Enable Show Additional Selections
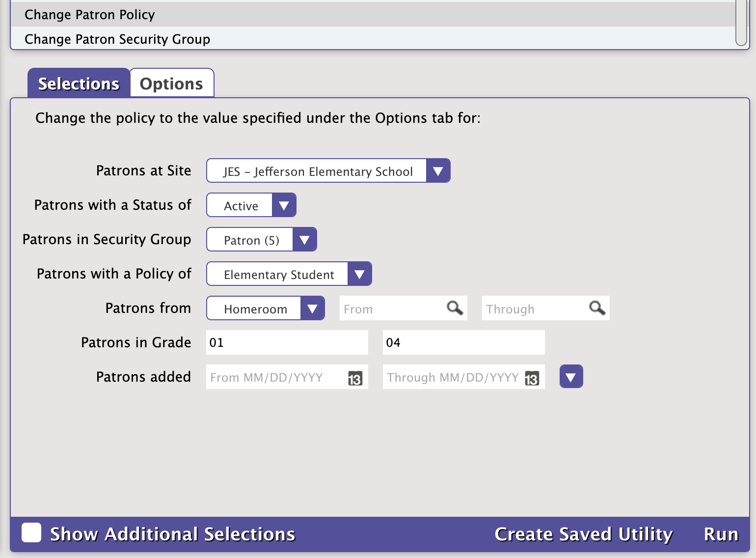The height and width of the screenshot is (558, 756). (31, 533)
